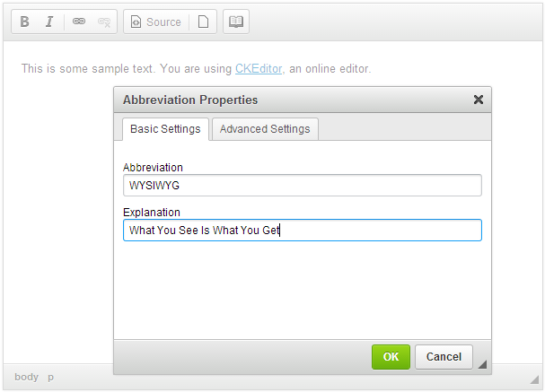The image size is (545, 392).
Task: Select the p element in path bar
Action: [51, 378]
